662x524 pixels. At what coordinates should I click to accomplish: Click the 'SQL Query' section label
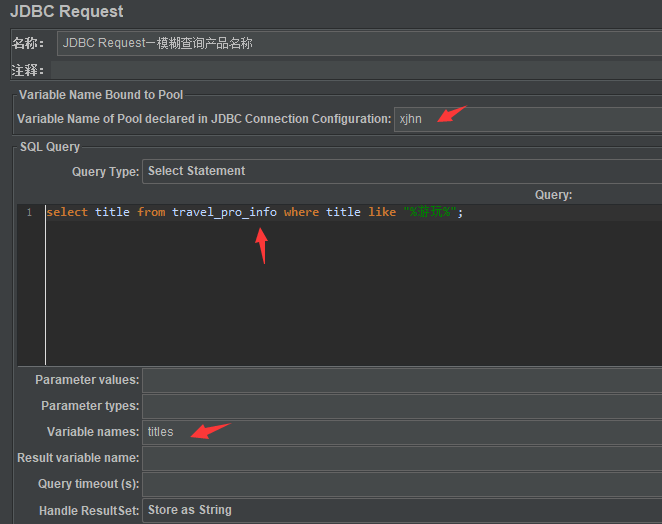(50, 147)
